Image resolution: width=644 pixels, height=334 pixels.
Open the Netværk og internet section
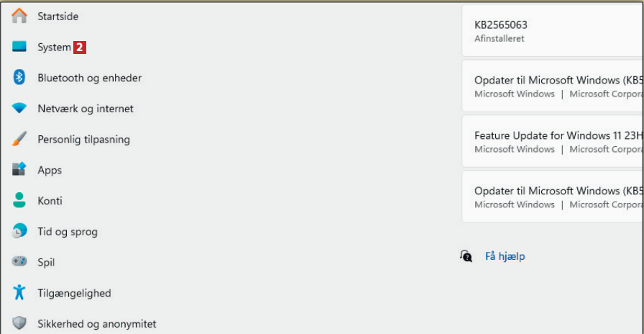tap(86, 109)
